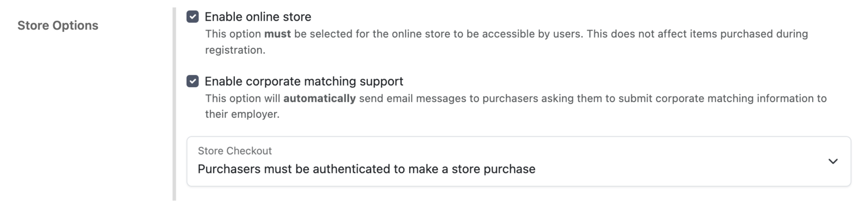Click 'This option' starting the online store description

pyautogui.click(x=233, y=34)
